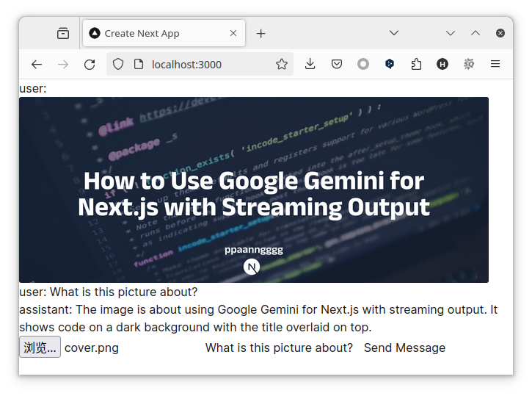Go forward to next page
Viewport: 532px width, 396px height.
coord(63,65)
